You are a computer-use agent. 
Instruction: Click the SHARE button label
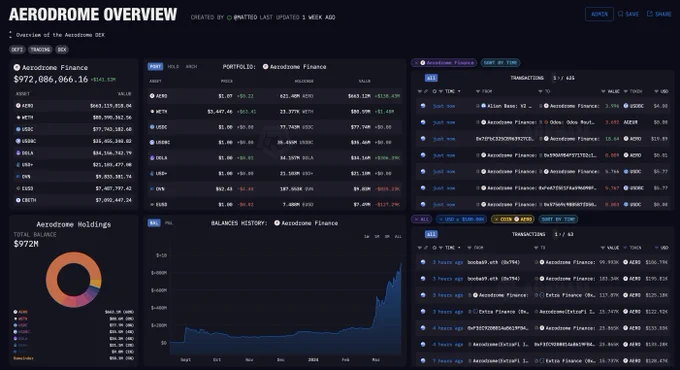[x=663, y=14]
